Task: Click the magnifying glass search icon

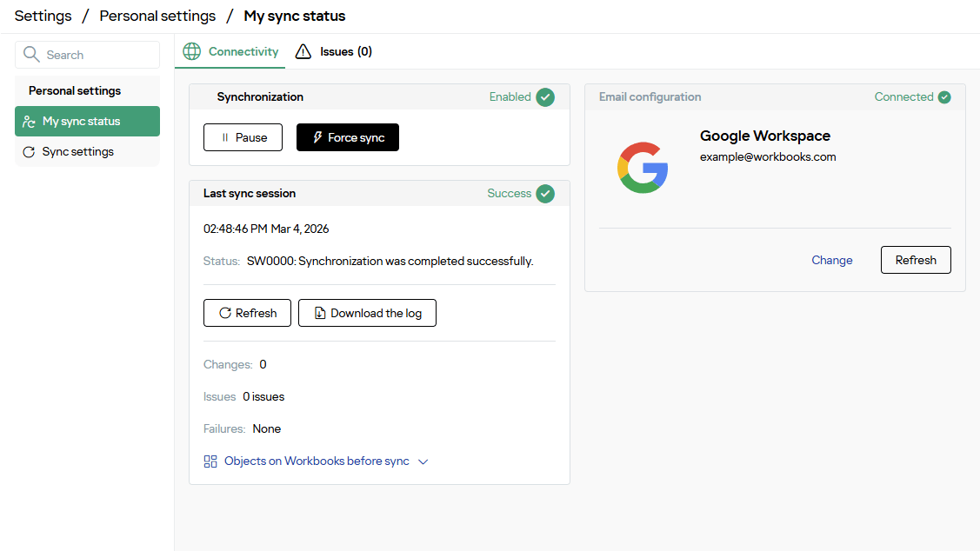Action: (32, 55)
